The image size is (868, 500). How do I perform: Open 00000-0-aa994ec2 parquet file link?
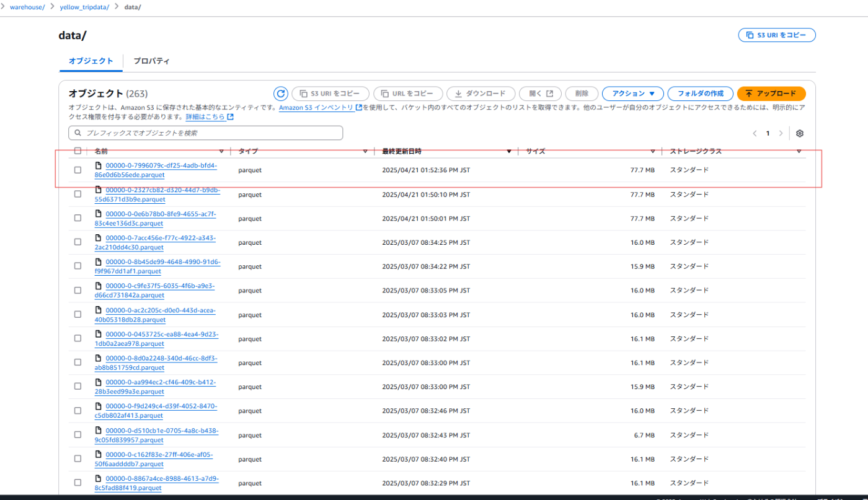tap(156, 387)
